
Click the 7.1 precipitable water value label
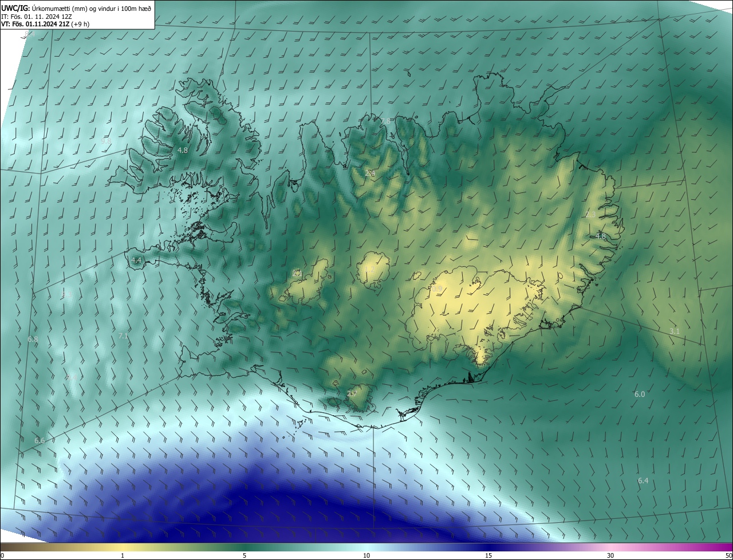[x=123, y=336]
